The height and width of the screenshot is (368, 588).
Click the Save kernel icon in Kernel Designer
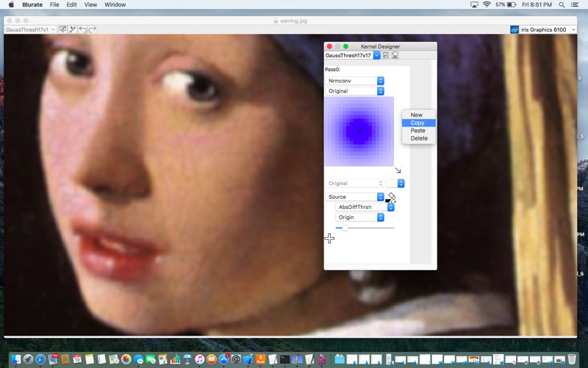(385, 55)
